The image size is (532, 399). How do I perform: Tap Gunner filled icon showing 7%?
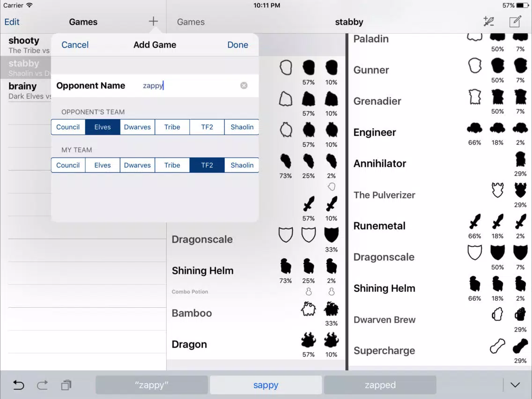pos(520,66)
